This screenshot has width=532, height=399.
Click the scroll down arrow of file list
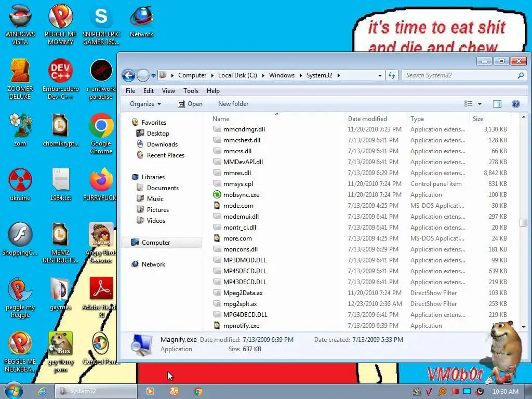(523, 327)
